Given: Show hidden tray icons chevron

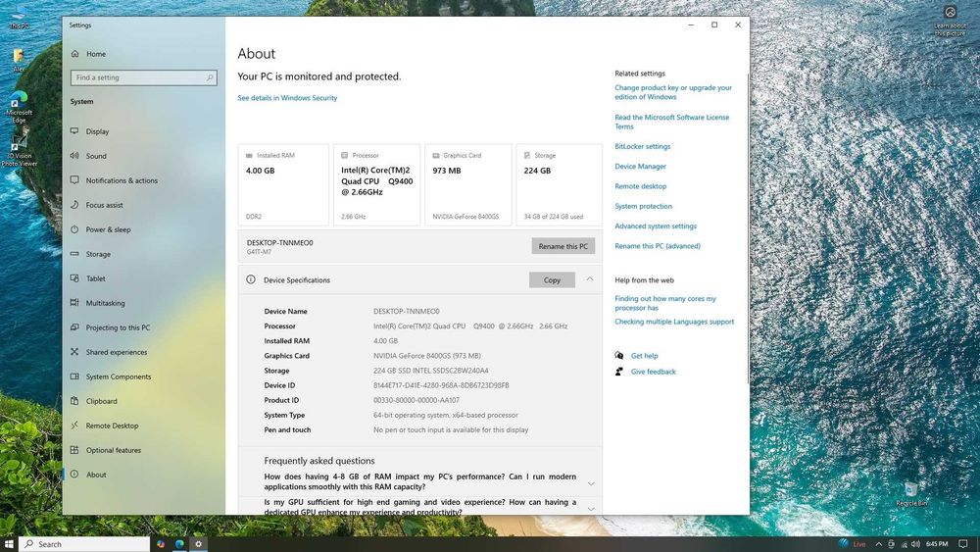Looking at the screenshot, I should click(879, 544).
